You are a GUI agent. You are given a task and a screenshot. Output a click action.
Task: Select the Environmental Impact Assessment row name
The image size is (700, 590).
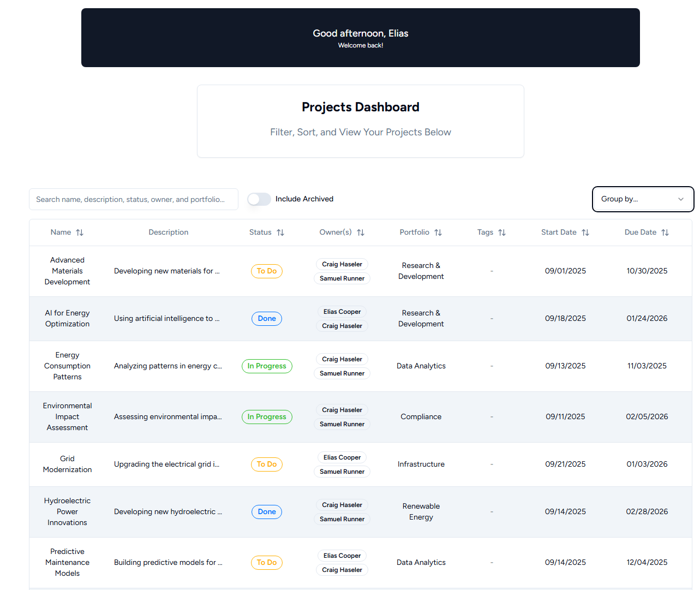click(67, 417)
